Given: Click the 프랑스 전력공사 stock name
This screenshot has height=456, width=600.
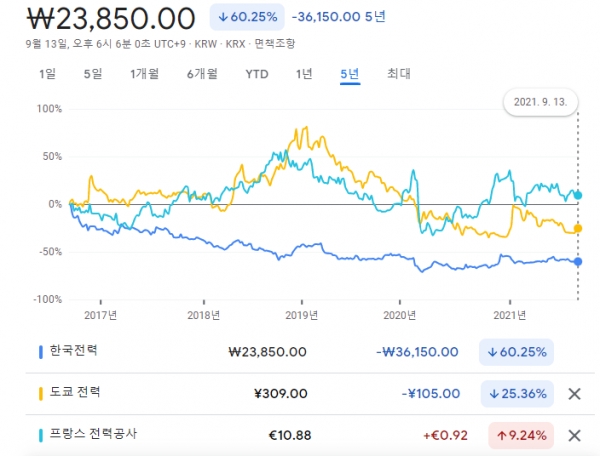Looking at the screenshot, I should [93, 434].
